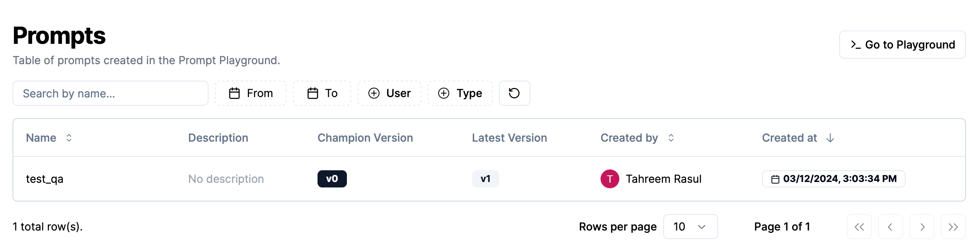Image resolution: width=980 pixels, height=245 pixels.
Task: Open the Type filter
Action: click(x=460, y=93)
